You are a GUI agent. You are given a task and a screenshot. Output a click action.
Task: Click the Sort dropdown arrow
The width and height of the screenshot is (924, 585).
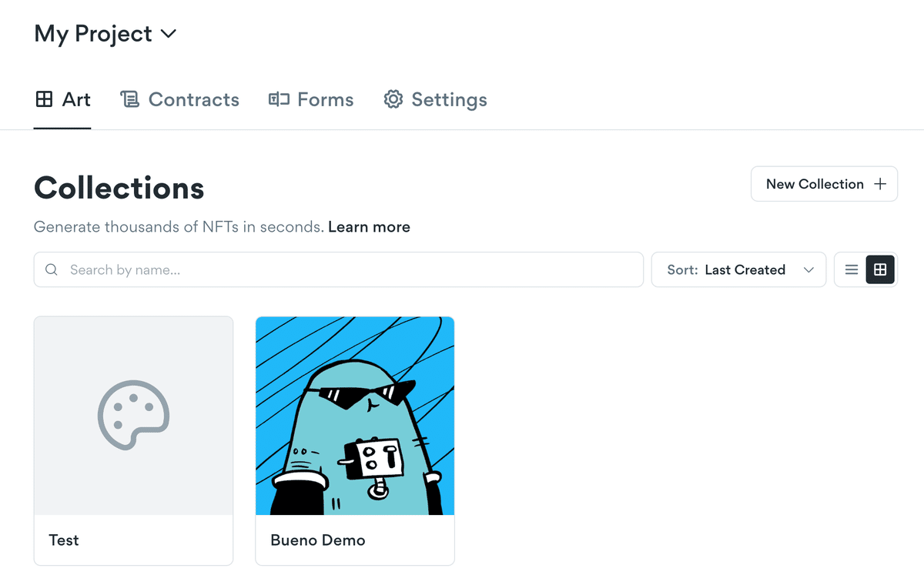[x=808, y=270]
